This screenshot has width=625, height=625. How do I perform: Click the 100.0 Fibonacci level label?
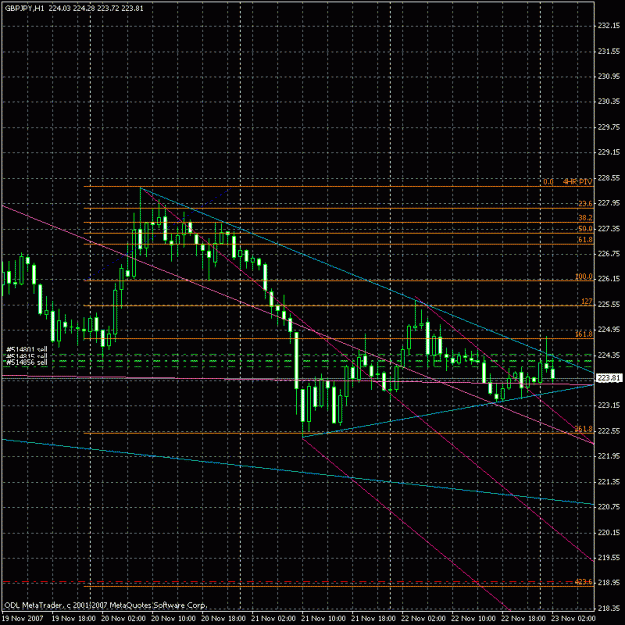(584, 276)
